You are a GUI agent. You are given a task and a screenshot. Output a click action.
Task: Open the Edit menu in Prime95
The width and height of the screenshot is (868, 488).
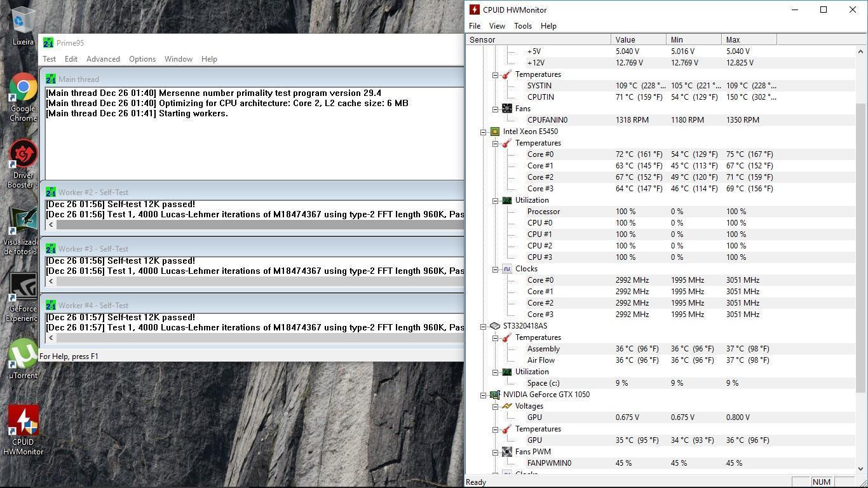pyautogui.click(x=71, y=59)
